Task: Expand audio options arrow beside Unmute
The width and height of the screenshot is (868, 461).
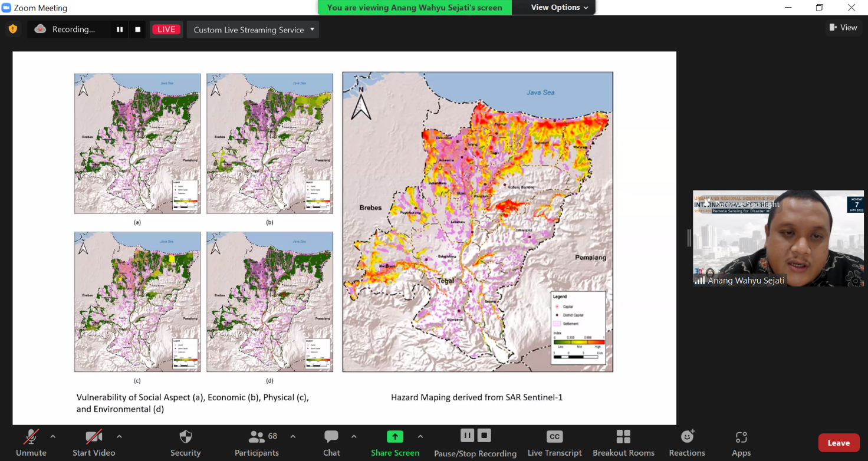Action: (53, 437)
